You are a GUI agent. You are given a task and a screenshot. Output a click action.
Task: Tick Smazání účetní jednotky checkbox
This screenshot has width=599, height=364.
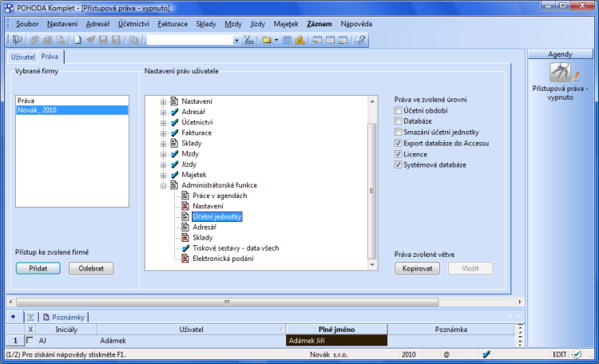[x=398, y=133]
